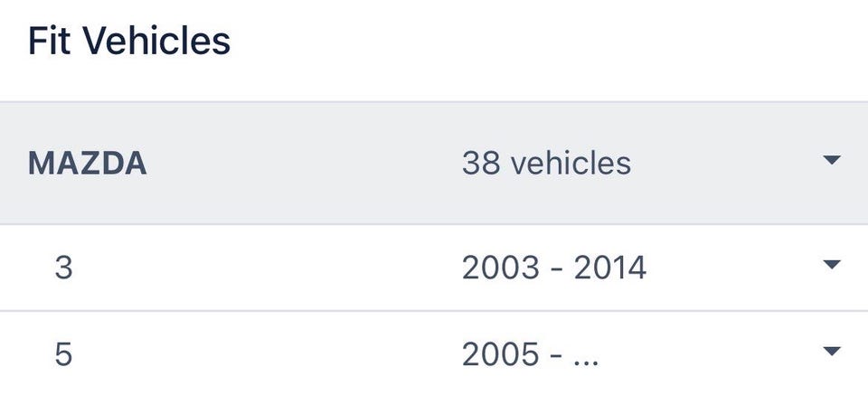The width and height of the screenshot is (868, 395).
Task: Tap the triangle icon beside 38 vehicles
Action: pyautogui.click(x=832, y=161)
